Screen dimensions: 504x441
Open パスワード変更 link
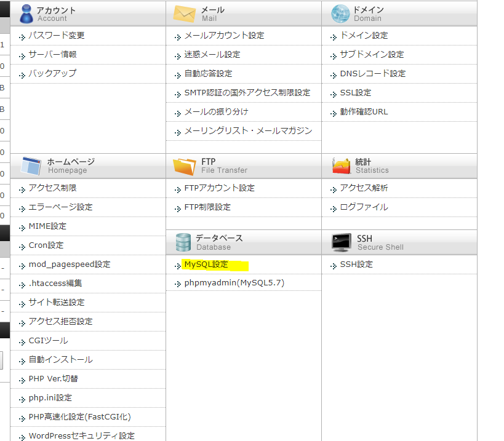click(x=57, y=35)
